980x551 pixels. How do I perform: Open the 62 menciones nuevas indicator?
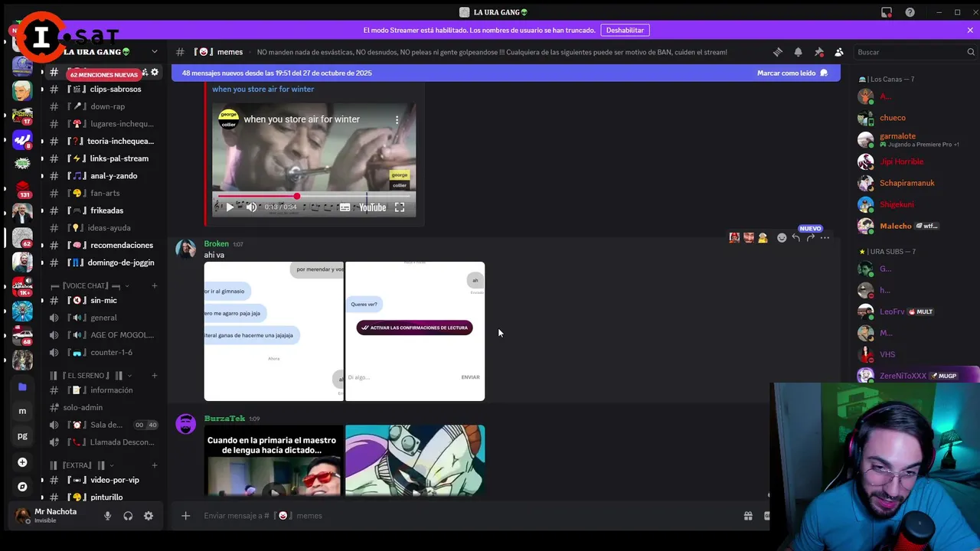coord(103,74)
